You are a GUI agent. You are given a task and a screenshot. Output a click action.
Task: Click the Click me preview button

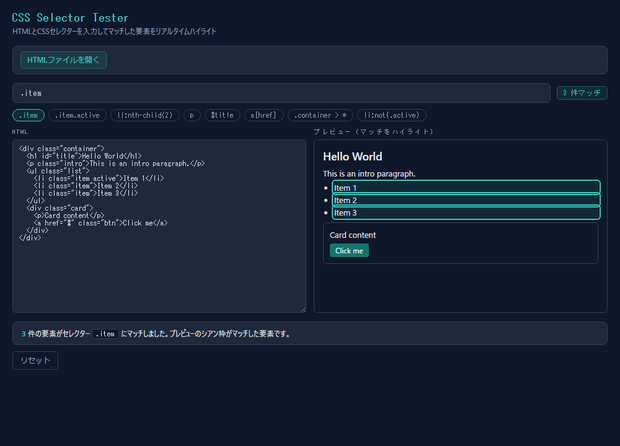pos(349,251)
